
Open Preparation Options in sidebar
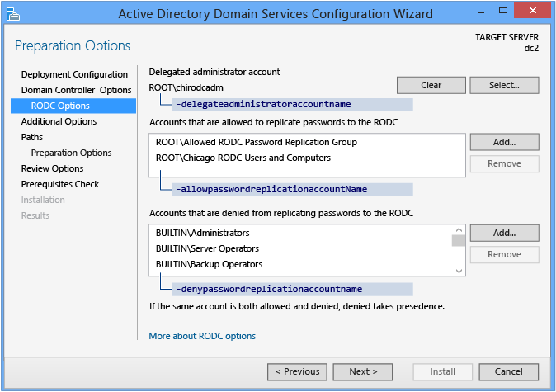pyautogui.click(x=71, y=153)
